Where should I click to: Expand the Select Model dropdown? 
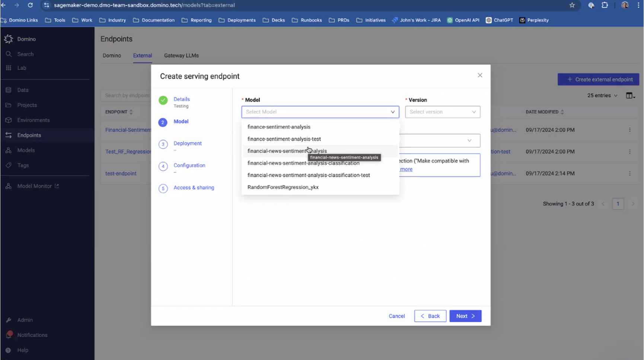click(x=320, y=112)
